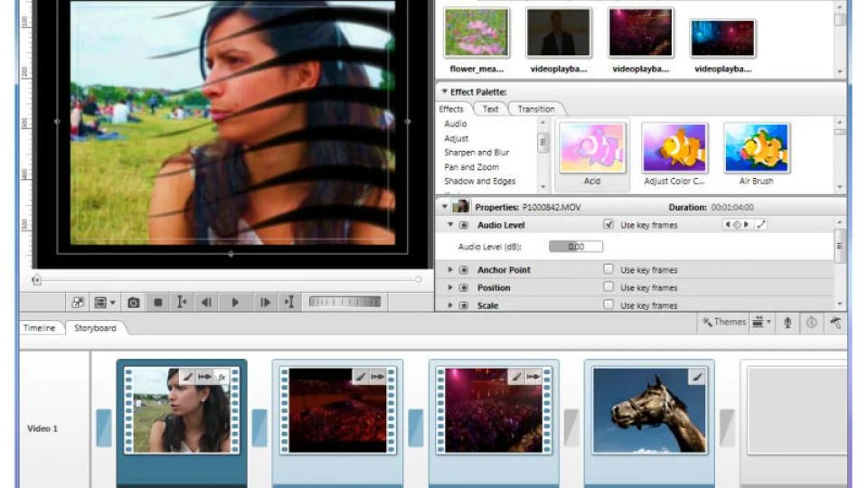Enable Use key frames for Anchor Point
The width and height of the screenshot is (868, 488).
[609, 269]
